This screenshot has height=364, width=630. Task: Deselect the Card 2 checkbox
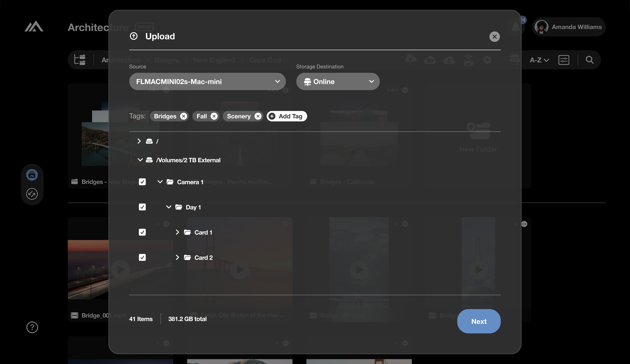[x=142, y=258]
